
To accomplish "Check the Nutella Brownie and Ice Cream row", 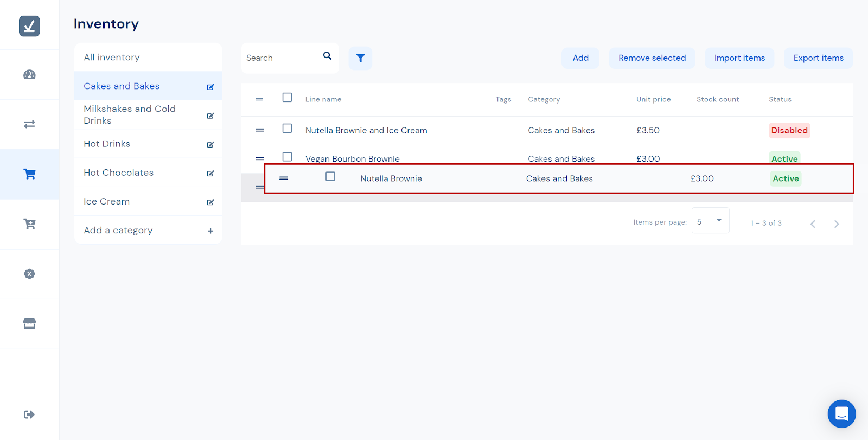I will pos(287,129).
